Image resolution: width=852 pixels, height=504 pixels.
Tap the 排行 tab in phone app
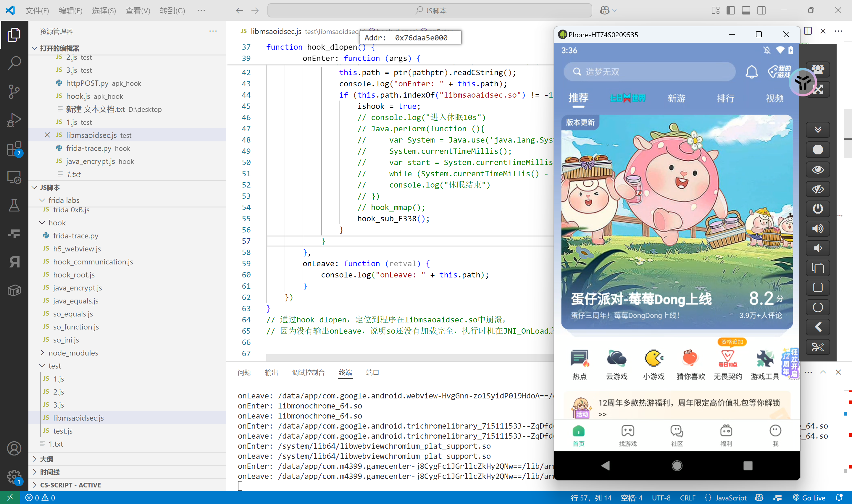[725, 98]
